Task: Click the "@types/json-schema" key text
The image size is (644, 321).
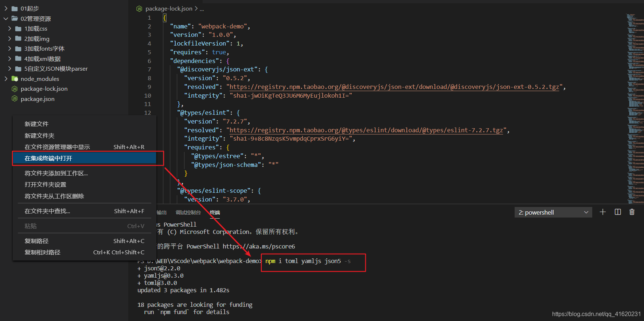Action: [226, 165]
